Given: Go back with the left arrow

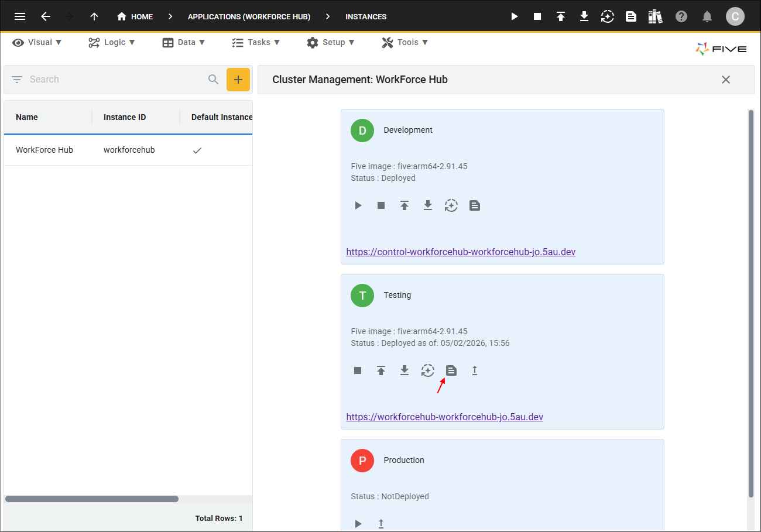Looking at the screenshot, I should point(46,16).
